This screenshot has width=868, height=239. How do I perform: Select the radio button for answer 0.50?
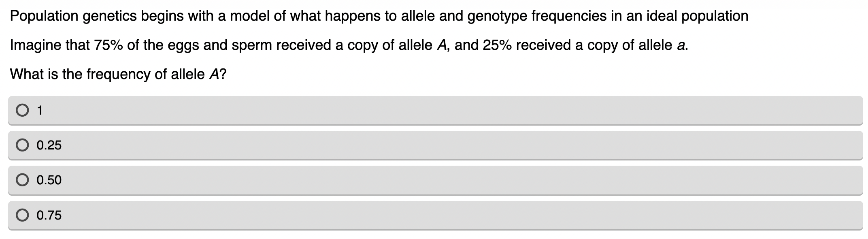tap(23, 180)
